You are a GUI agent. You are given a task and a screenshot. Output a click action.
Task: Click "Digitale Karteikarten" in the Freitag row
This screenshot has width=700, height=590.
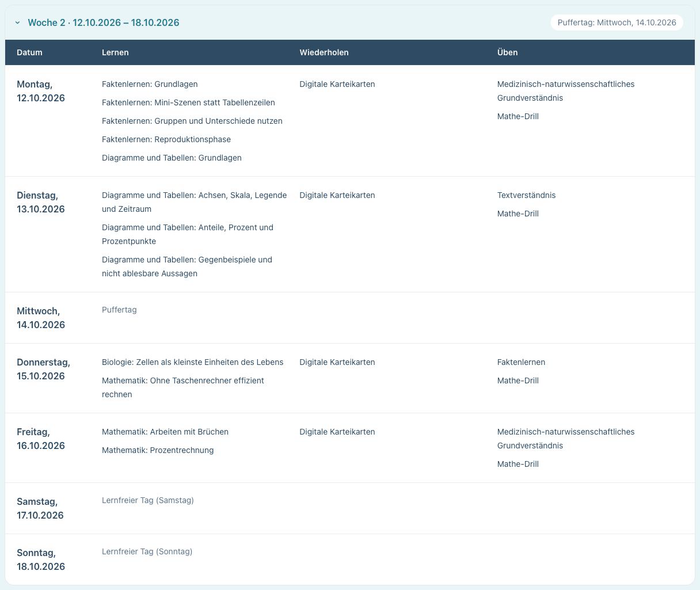[x=337, y=432]
